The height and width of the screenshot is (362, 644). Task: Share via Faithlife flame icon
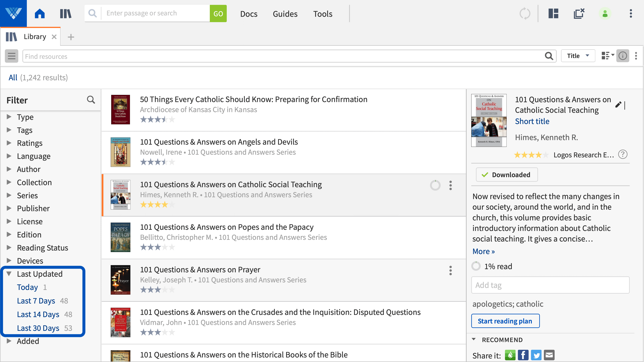pyautogui.click(x=510, y=355)
